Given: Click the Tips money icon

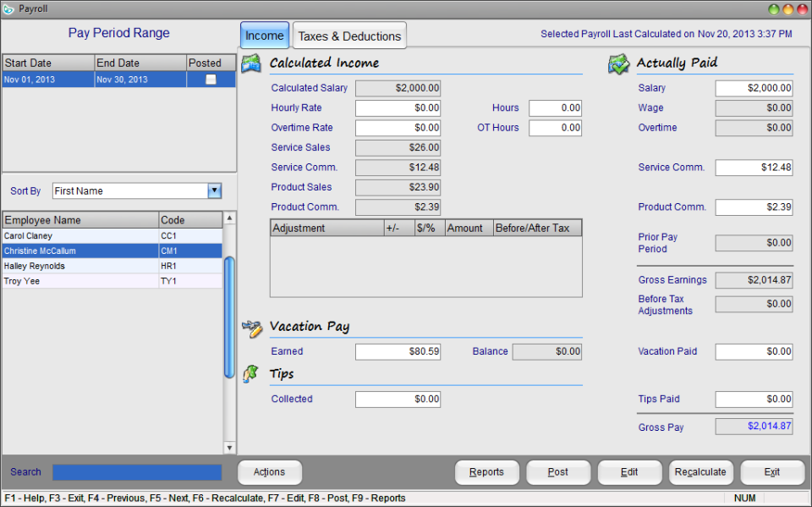Looking at the screenshot, I should [x=250, y=374].
